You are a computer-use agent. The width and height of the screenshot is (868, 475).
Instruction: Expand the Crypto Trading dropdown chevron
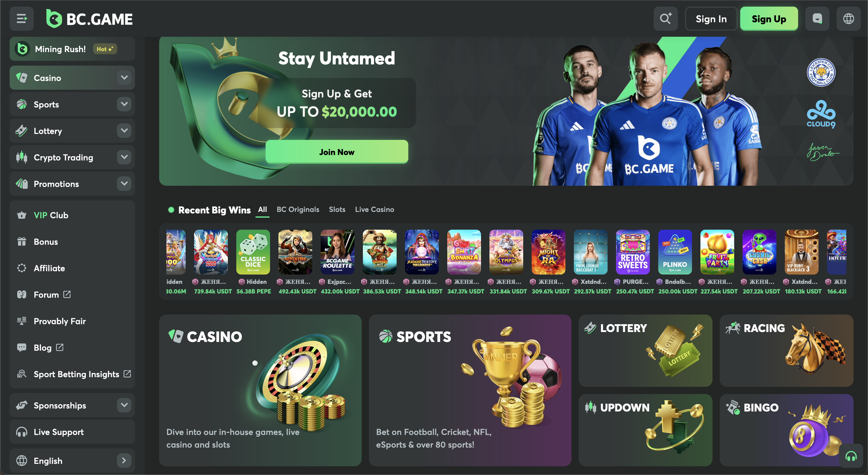point(124,157)
